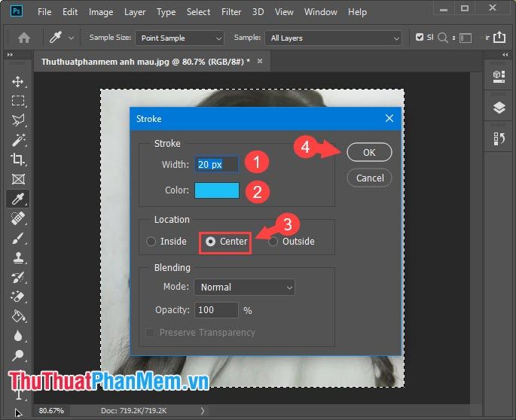The height and width of the screenshot is (420, 516).
Task: Expand the status bar Doc info arrow
Action: [x=203, y=411]
